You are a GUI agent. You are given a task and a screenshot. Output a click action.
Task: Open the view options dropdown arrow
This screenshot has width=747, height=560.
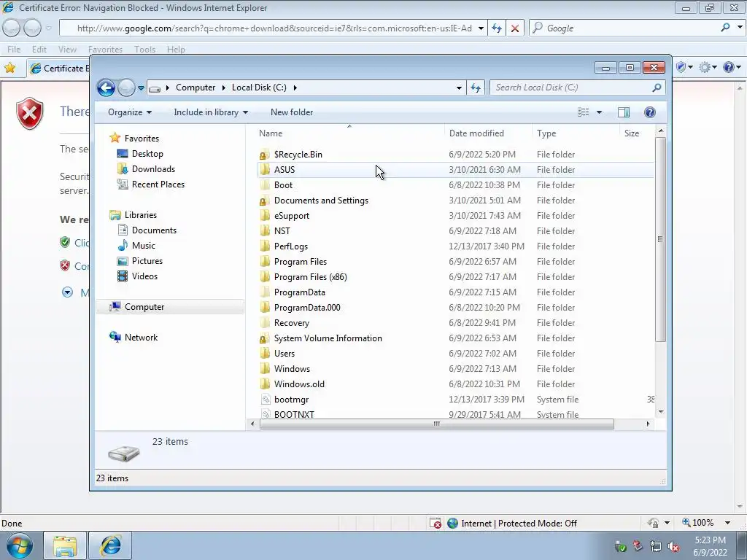600,112
